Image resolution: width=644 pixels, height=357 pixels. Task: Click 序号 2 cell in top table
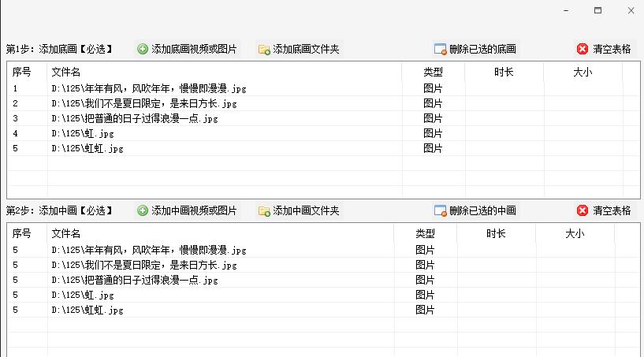pos(15,103)
